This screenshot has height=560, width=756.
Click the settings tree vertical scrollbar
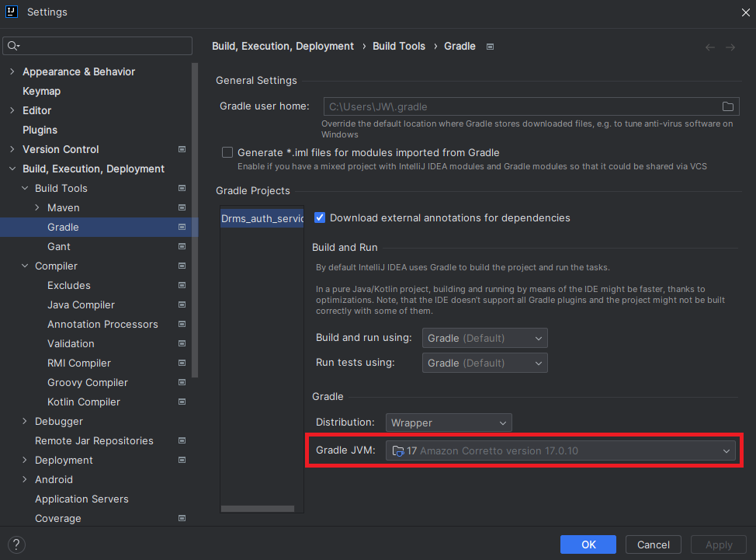[195, 220]
